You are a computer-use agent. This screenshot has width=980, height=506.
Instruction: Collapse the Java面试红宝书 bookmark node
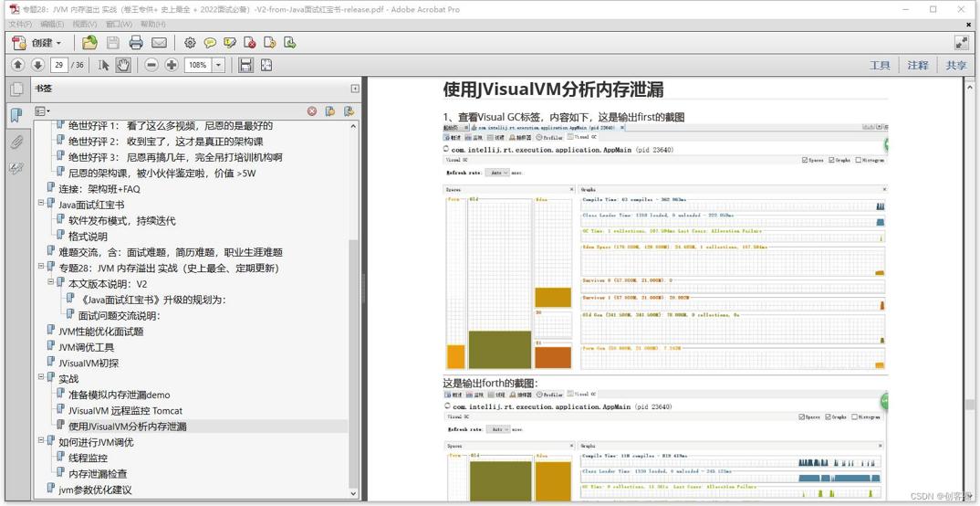(x=41, y=204)
